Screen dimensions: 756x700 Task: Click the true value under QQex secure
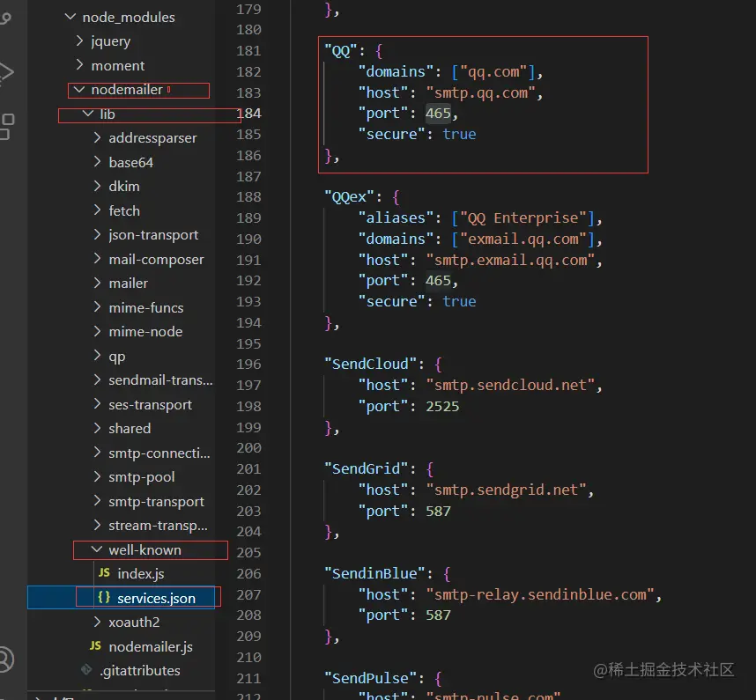click(x=459, y=302)
